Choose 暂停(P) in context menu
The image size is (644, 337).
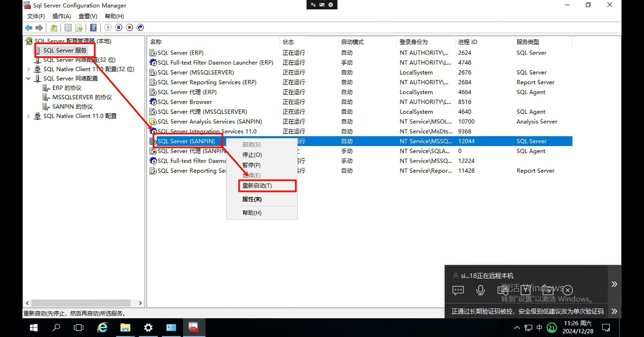(x=262, y=165)
